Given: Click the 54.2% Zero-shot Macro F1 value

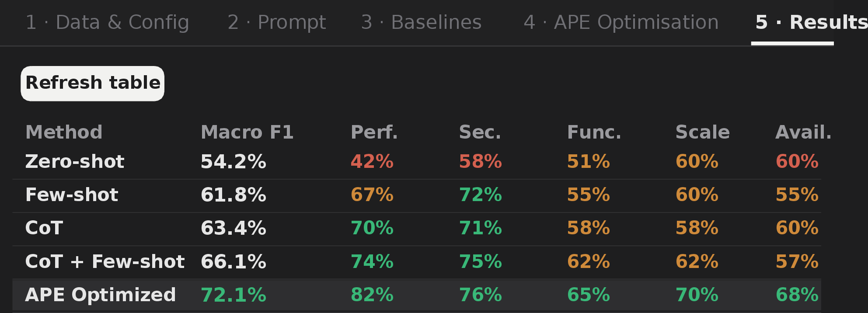Looking at the screenshot, I should (234, 162).
